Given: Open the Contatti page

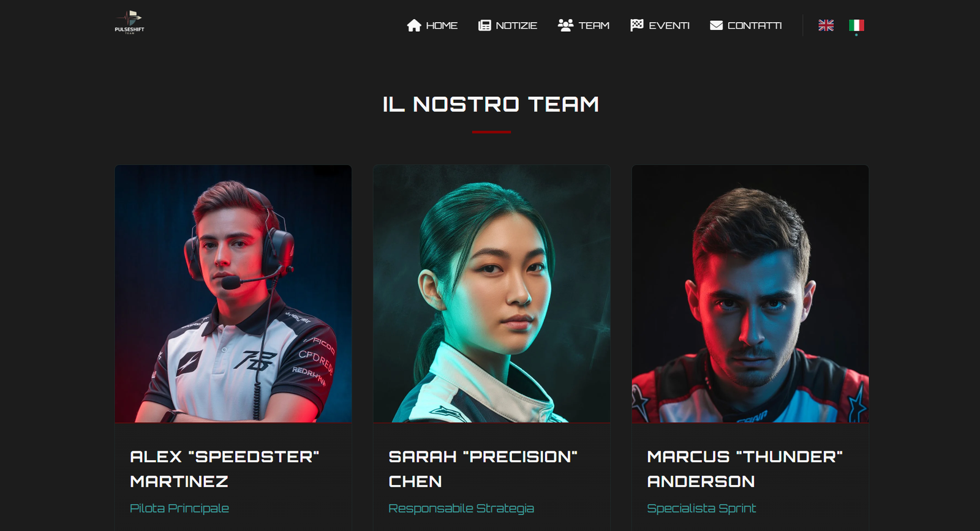Looking at the screenshot, I should point(746,25).
